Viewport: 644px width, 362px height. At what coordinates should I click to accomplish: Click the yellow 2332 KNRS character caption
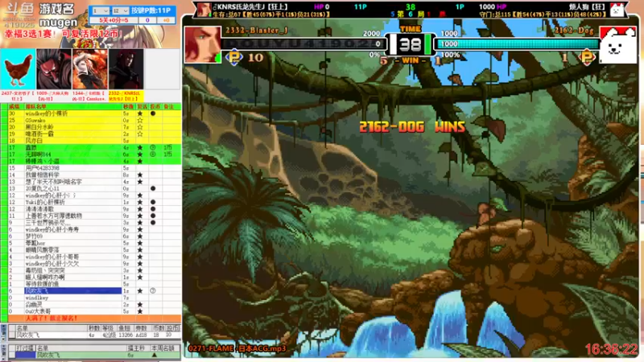coord(126,96)
